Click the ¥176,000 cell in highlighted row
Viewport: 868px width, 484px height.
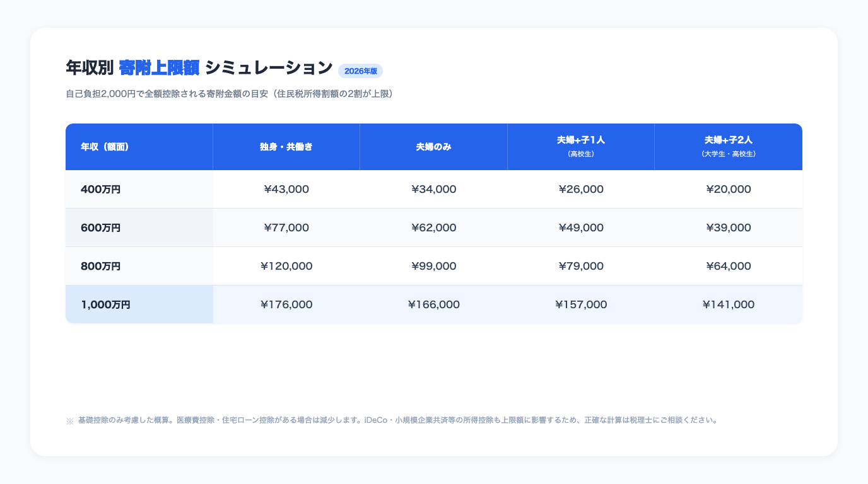click(x=287, y=304)
